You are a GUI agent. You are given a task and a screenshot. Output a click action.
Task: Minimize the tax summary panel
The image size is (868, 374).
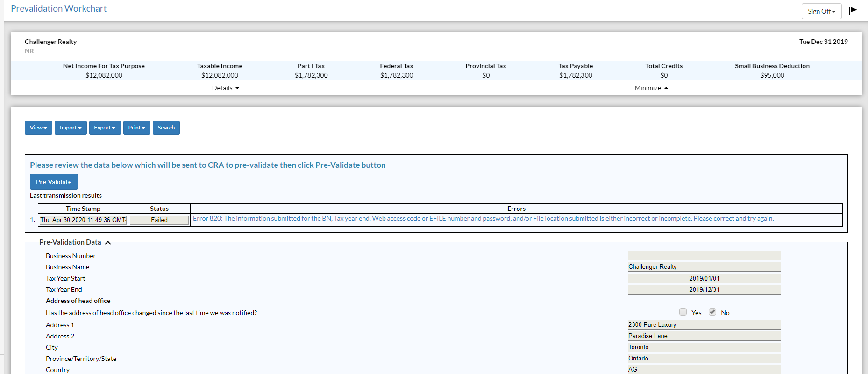651,88
